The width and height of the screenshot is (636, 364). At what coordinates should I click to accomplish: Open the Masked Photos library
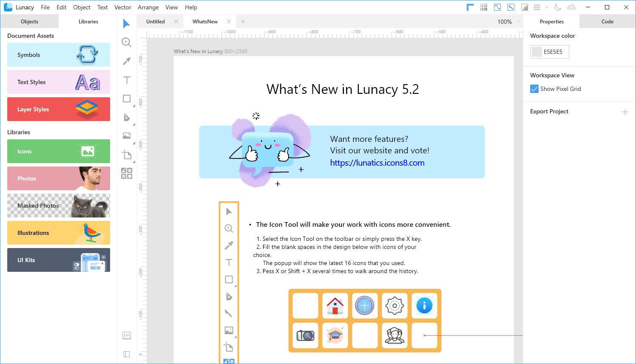coord(59,206)
